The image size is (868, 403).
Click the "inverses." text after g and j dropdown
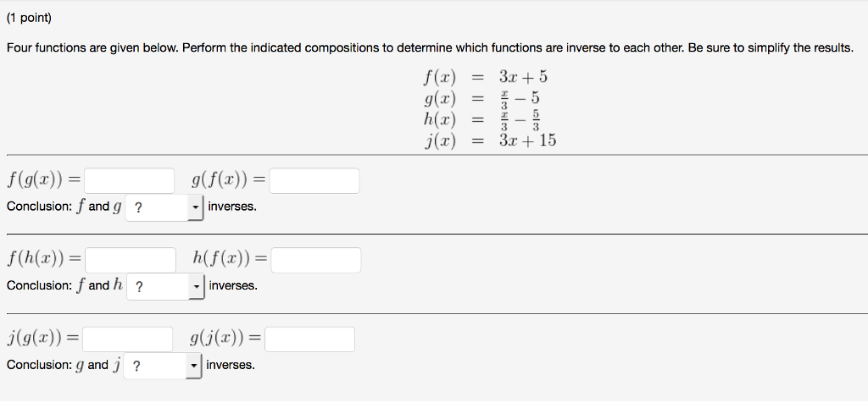[231, 365]
